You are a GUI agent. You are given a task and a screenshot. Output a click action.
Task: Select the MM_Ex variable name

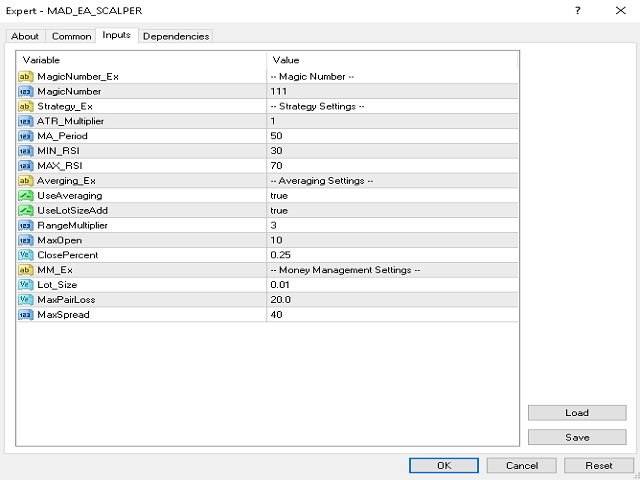point(55,270)
